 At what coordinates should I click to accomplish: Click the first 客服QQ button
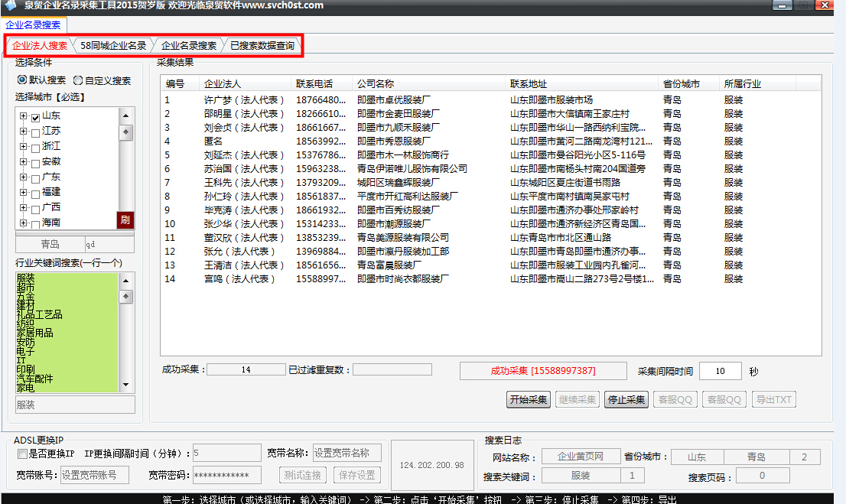tap(675, 400)
